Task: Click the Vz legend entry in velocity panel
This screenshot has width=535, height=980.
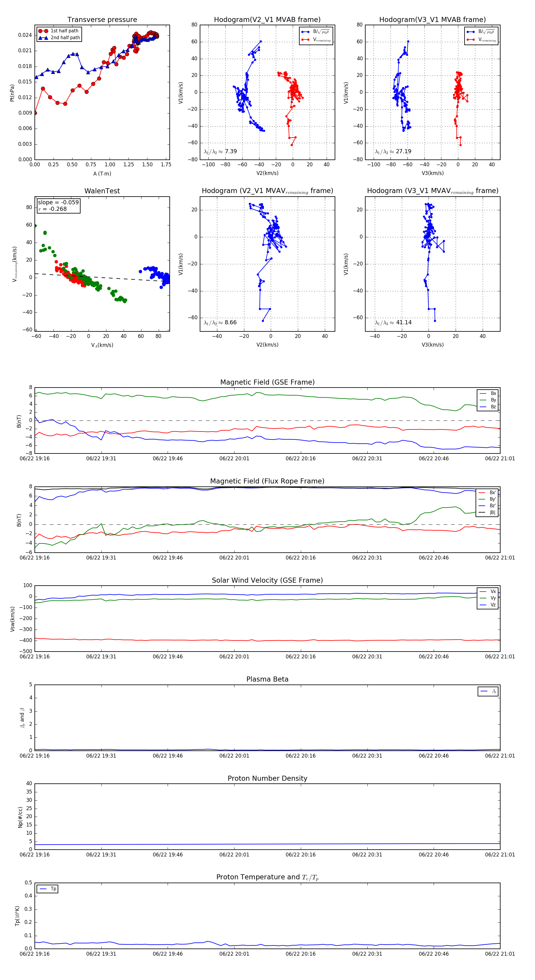Action: click(488, 605)
